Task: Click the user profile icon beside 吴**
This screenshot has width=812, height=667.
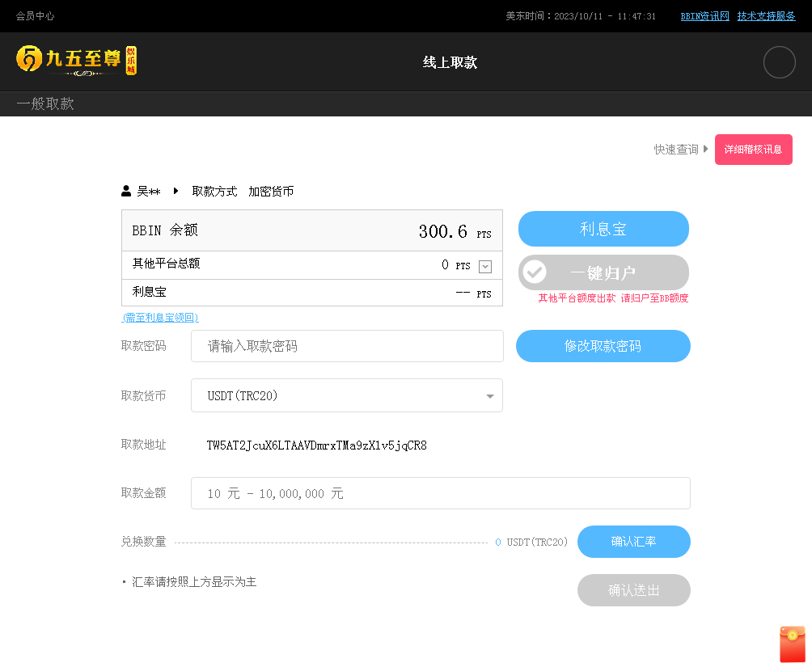Action: pos(126,192)
